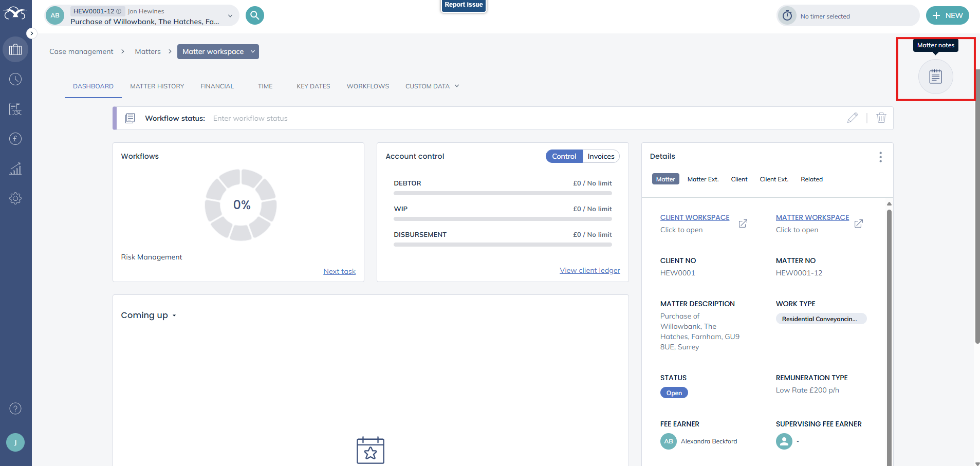Open help question mark icon

tap(15, 408)
